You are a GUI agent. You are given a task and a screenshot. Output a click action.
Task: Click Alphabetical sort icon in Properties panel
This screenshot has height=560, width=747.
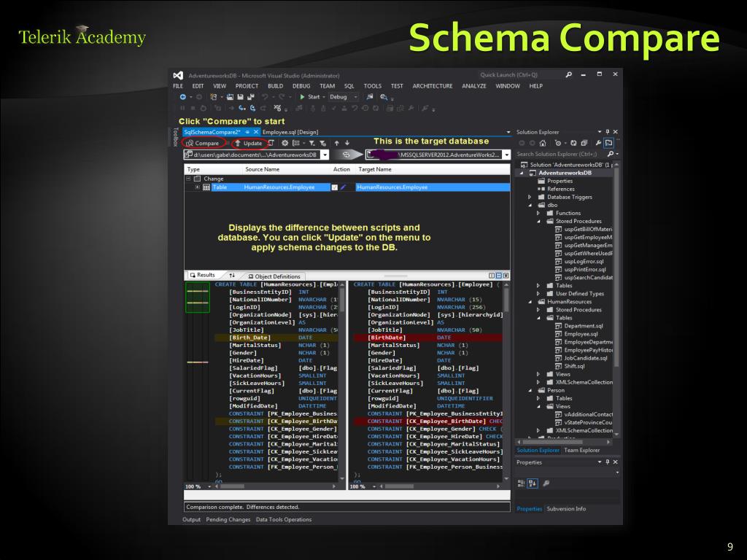point(532,483)
